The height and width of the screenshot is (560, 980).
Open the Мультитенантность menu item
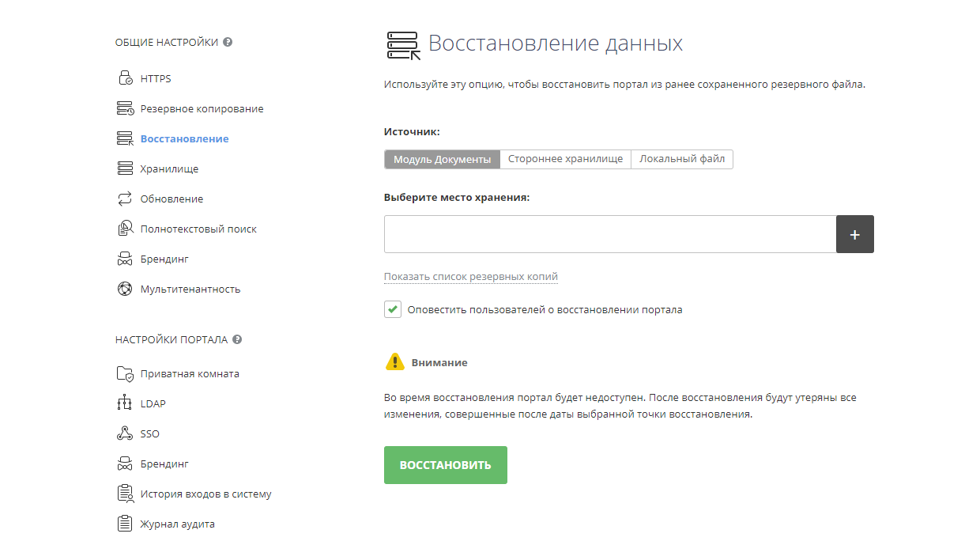190,289
